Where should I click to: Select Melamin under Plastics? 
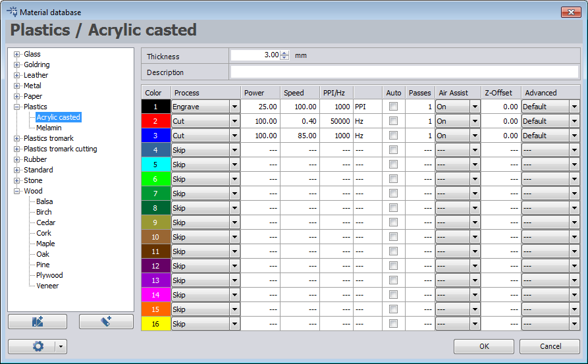(x=49, y=128)
